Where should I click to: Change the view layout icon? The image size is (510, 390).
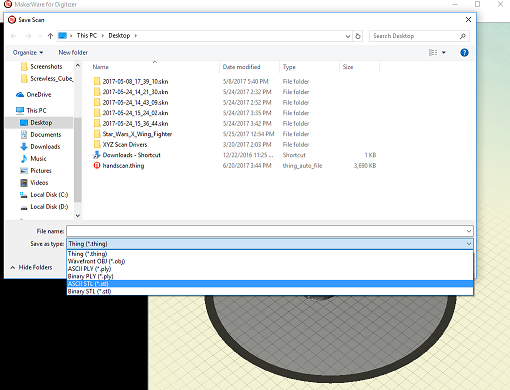[x=433, y=52]
